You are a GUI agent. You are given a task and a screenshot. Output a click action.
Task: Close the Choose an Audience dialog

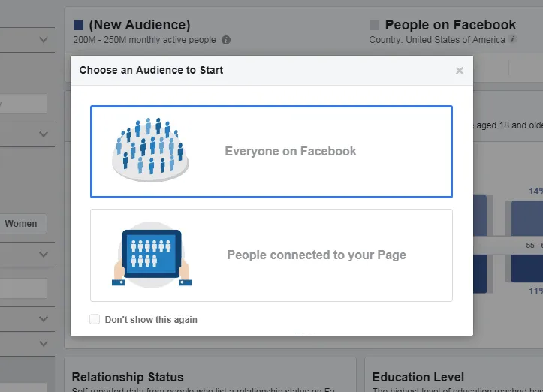pyautogui.click(x=460, y=71)
